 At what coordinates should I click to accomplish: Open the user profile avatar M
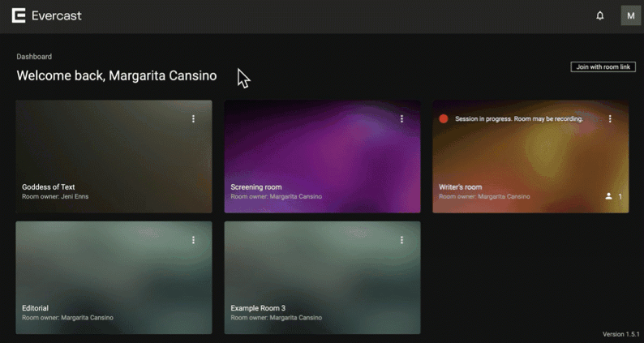point(630,15)
